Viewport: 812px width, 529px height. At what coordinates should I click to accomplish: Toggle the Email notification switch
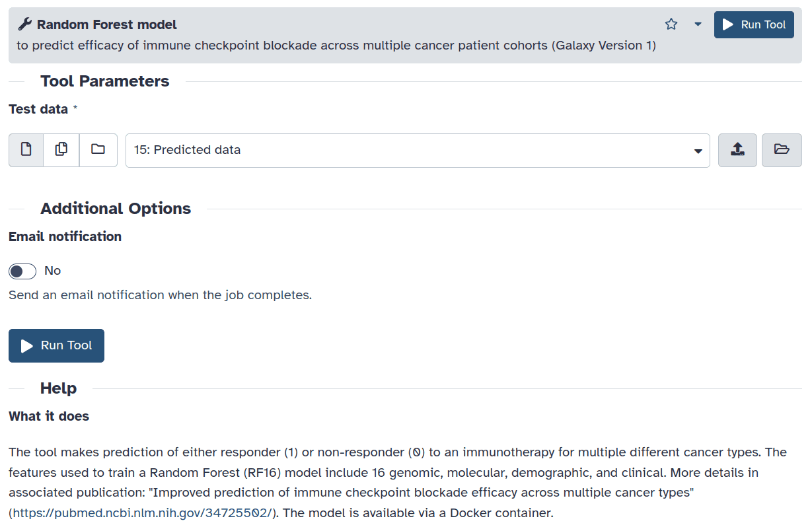[22, 271]
